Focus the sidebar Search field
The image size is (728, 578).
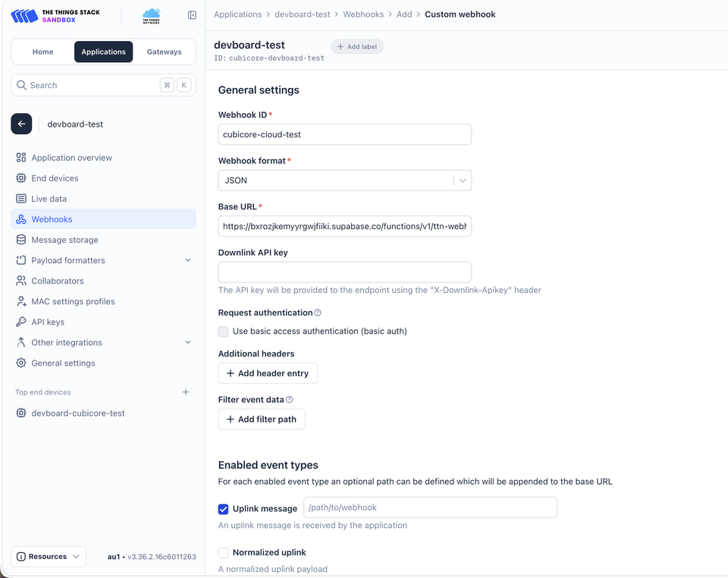(104, 85)
